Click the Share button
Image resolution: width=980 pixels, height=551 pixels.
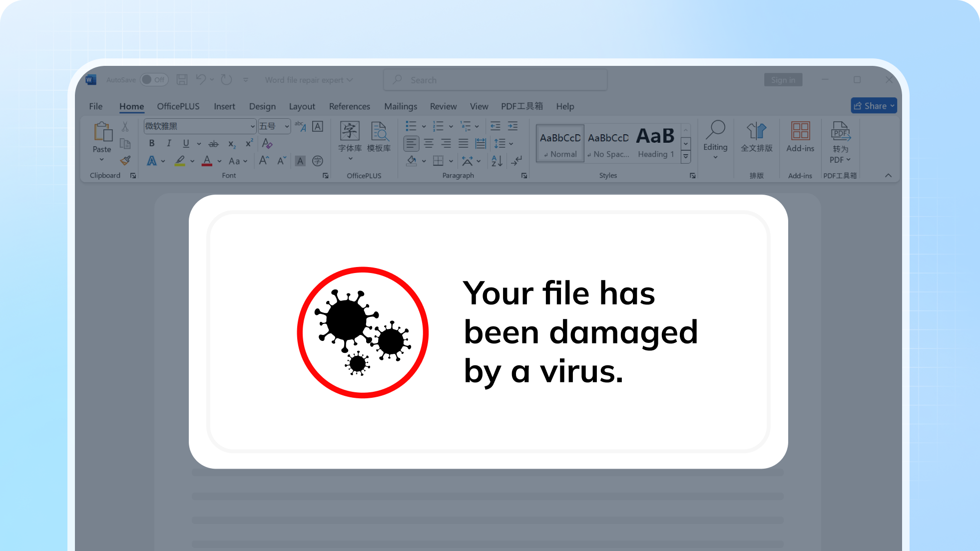(x=873, y=106)
